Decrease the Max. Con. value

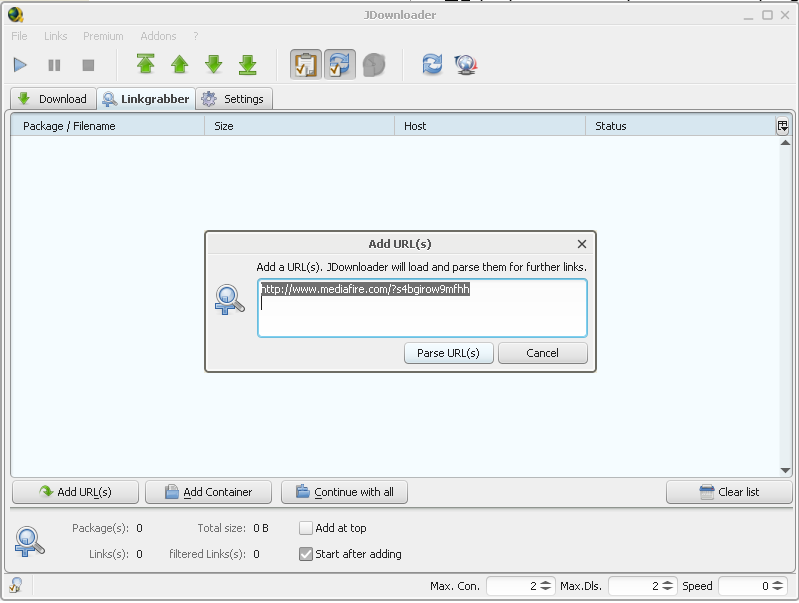pos(545,589)
